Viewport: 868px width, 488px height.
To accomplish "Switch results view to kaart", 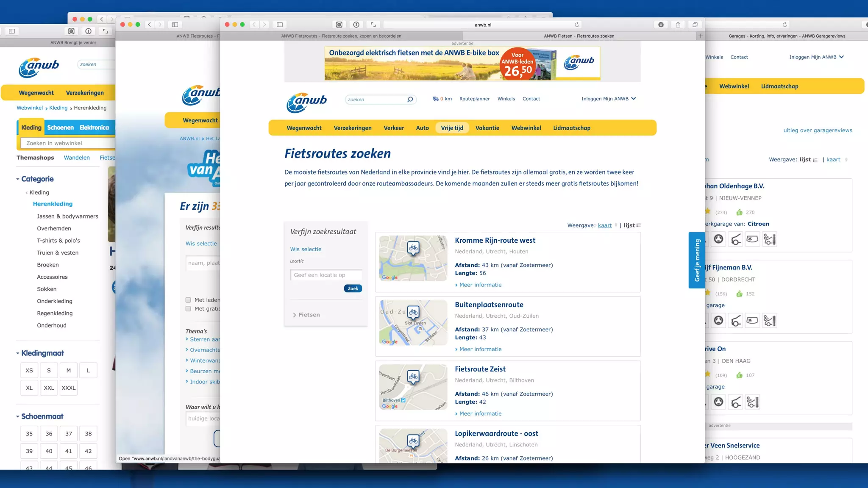I will click(604, 225).
